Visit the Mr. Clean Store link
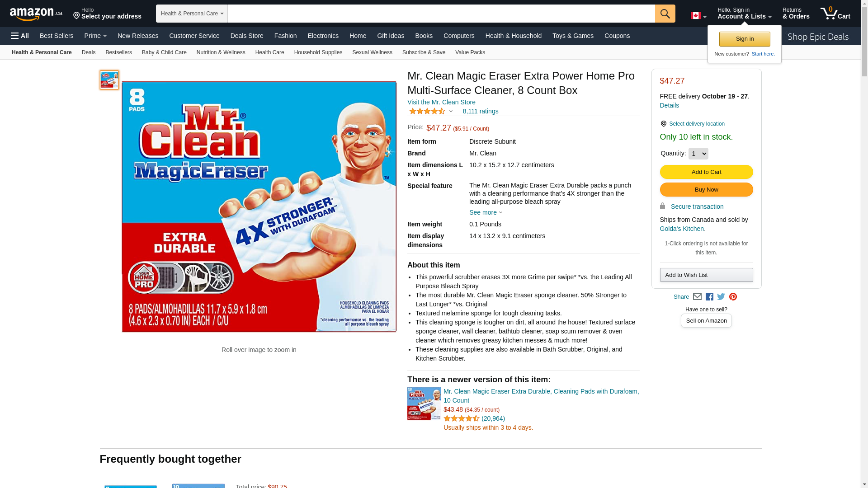The image size is (868, 488). pyautogui.click(x=441, y=102)
